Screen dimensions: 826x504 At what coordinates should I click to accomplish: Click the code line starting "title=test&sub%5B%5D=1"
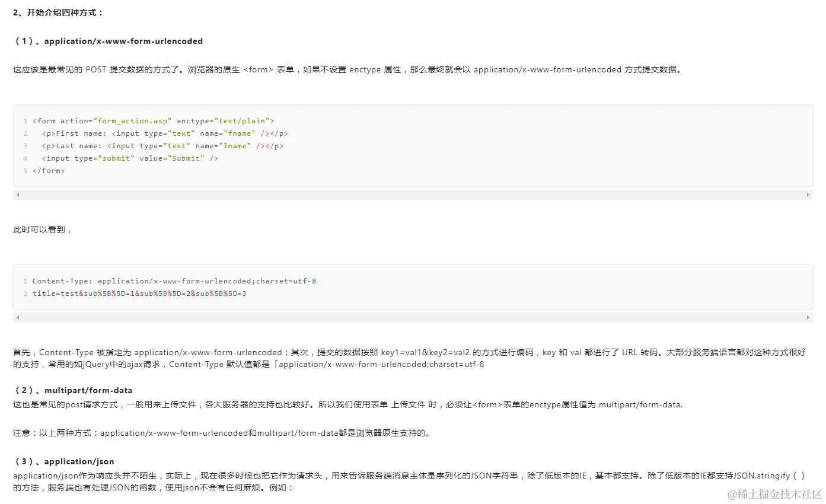click(139, 294)
